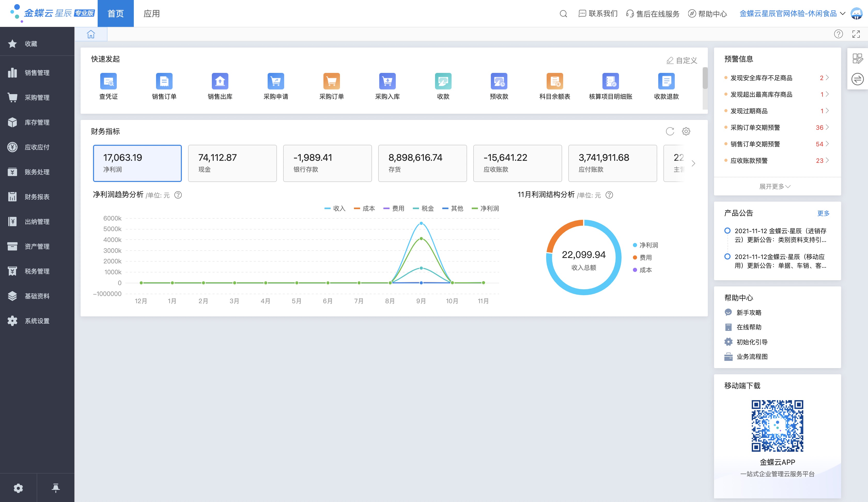
Task: Click the refresh icon in 财务指标
Action: (670, 131)
